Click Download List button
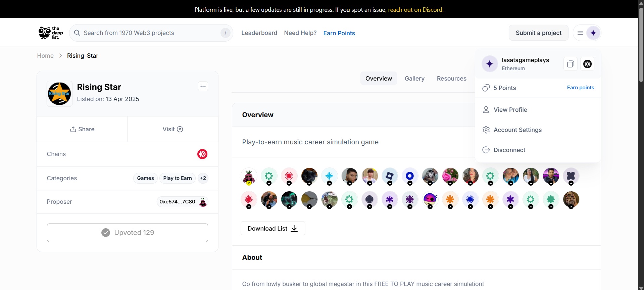Viewport: 644px width, 290px height. (x=273, y=229)
